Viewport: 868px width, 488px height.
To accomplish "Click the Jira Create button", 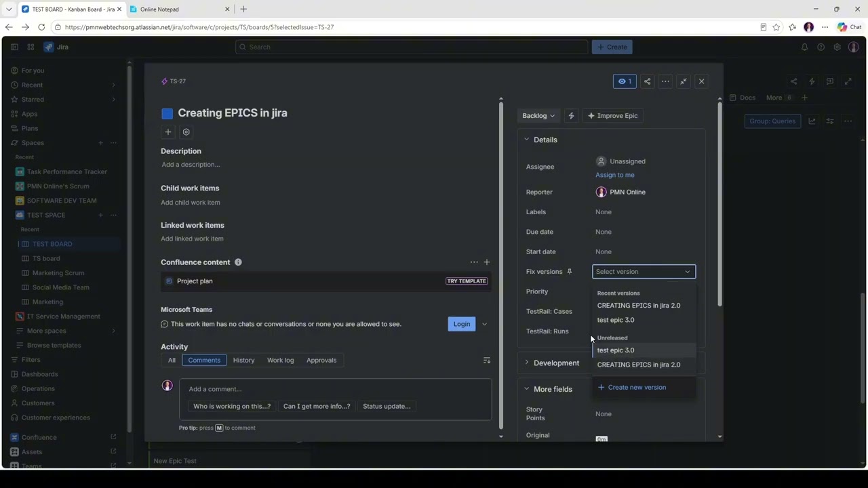I will [612, 47].
